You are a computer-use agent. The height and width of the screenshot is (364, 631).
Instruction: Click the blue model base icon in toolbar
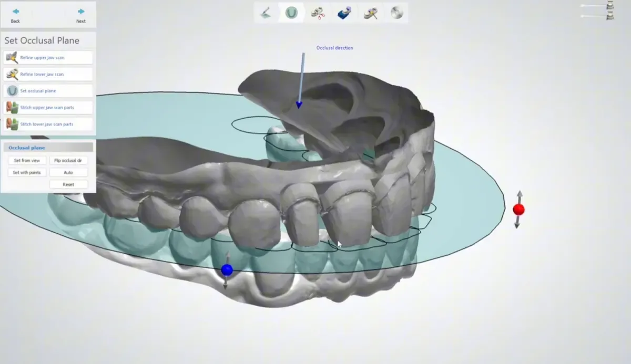coord(344,13)
